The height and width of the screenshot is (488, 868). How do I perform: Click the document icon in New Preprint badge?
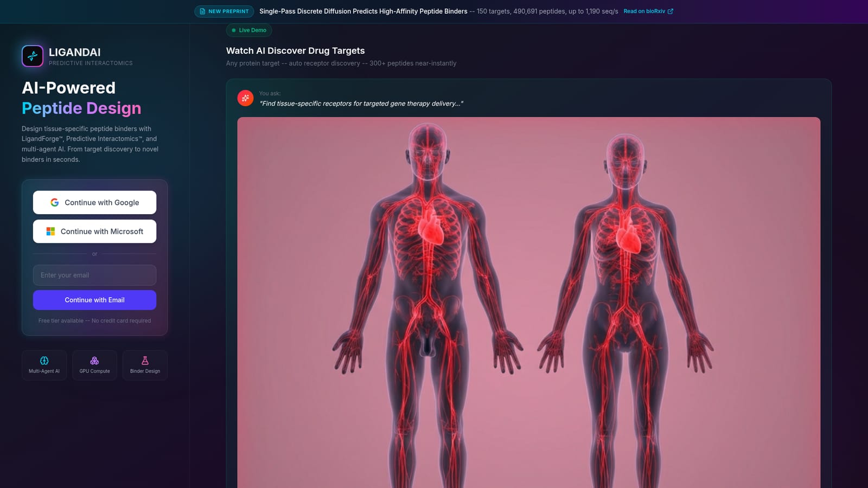(x=202, y=11)
